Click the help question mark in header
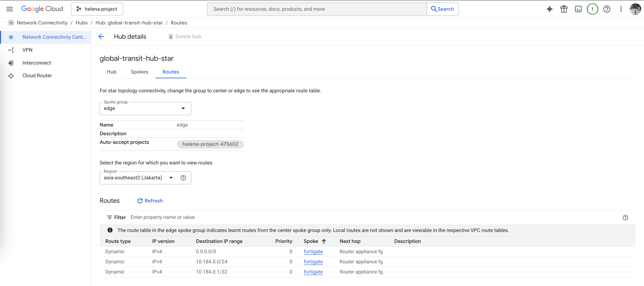This screenshot has width=644, height=286. click(x=607, y=9)
